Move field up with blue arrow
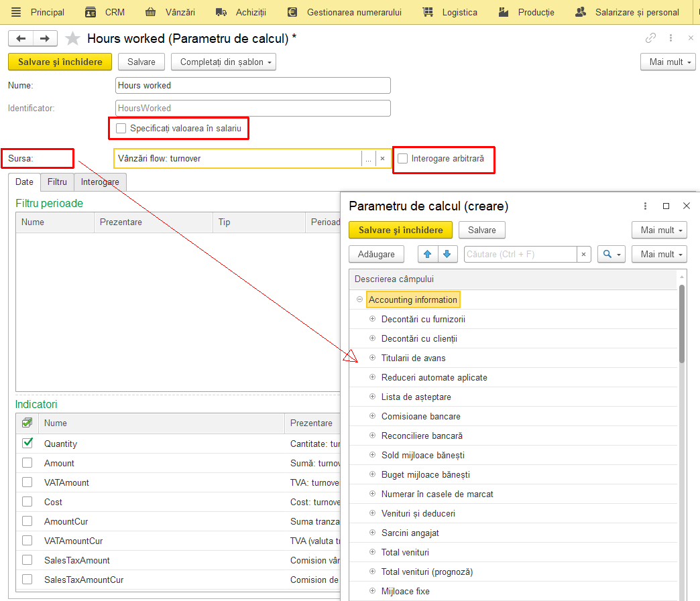Viewport: 700px width, 601px height. pyautogui.click(x=428, y=255)
